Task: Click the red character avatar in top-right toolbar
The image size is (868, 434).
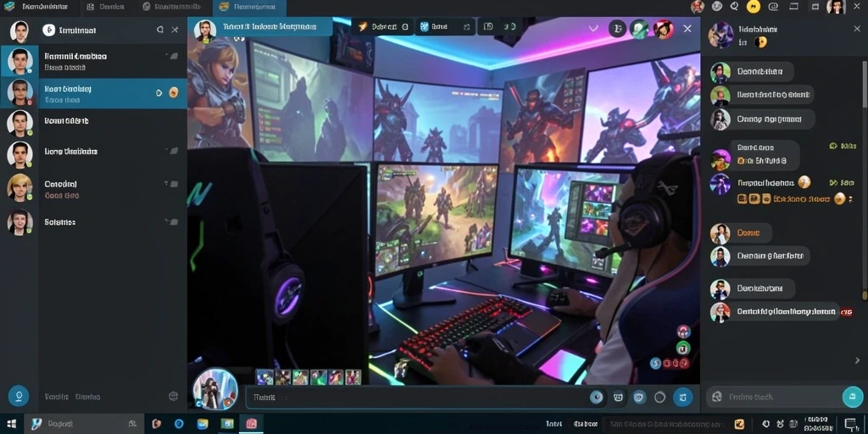Action: click(x=698, y=7)
